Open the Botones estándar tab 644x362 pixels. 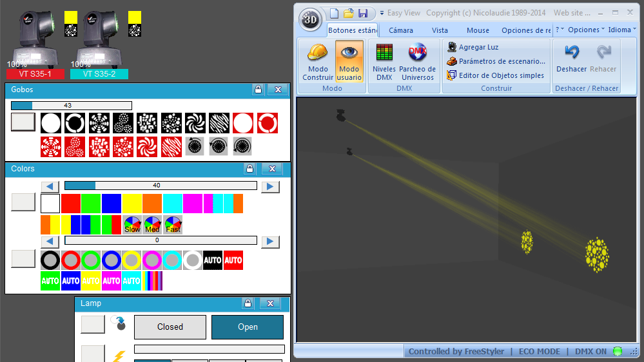tap(353, 30)
